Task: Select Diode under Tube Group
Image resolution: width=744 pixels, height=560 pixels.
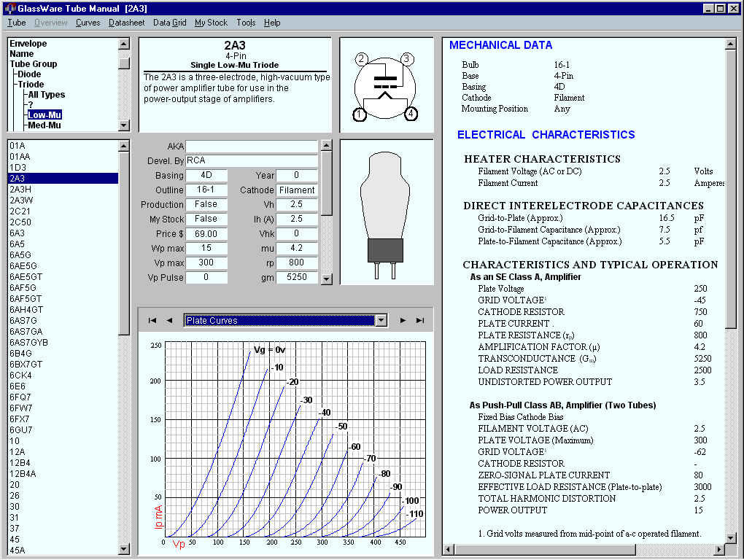Action: tap(29, 74)
